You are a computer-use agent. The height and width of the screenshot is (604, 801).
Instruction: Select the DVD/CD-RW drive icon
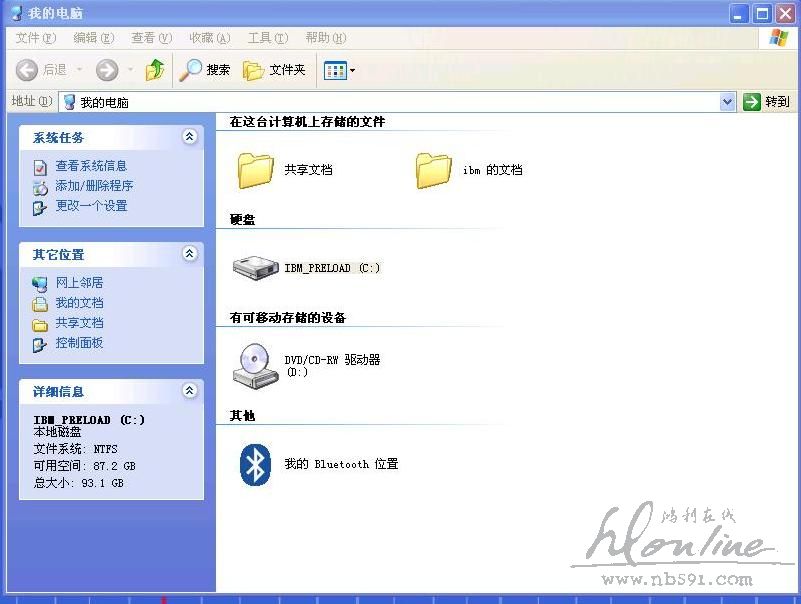(255, 366)
